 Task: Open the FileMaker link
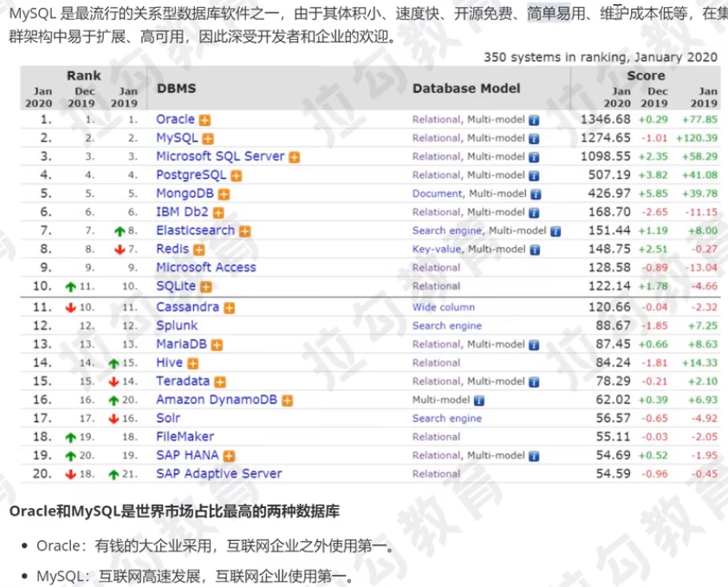coord(185,436)
